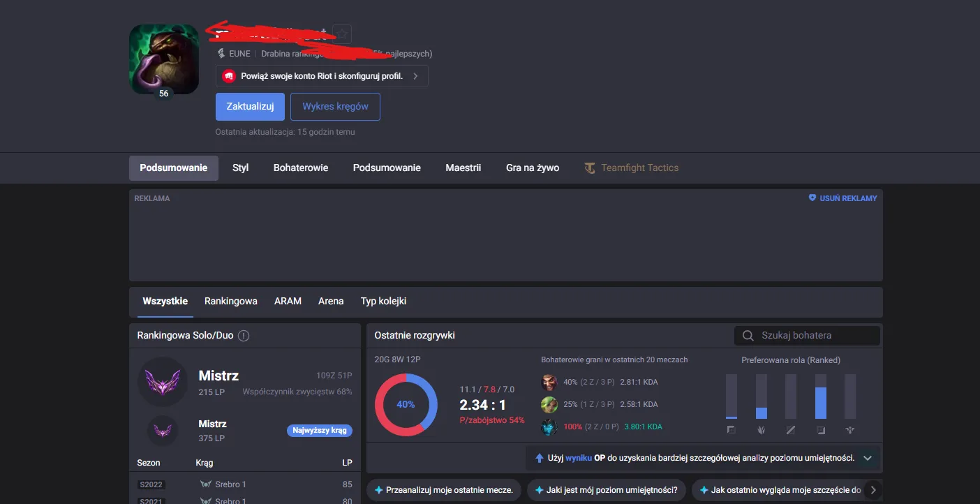Click the support role icon
Viewport: 980px width, 504px height.
tap(850, 430)
